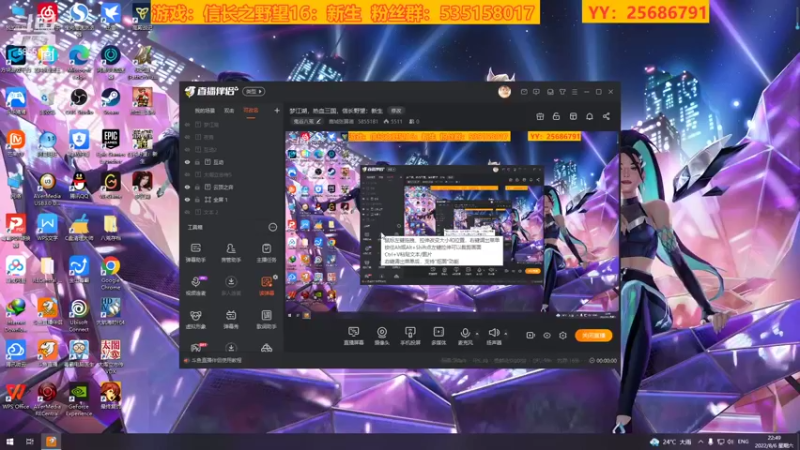
Task: Open the virtual avatar tool
Action: pos(195,319)
